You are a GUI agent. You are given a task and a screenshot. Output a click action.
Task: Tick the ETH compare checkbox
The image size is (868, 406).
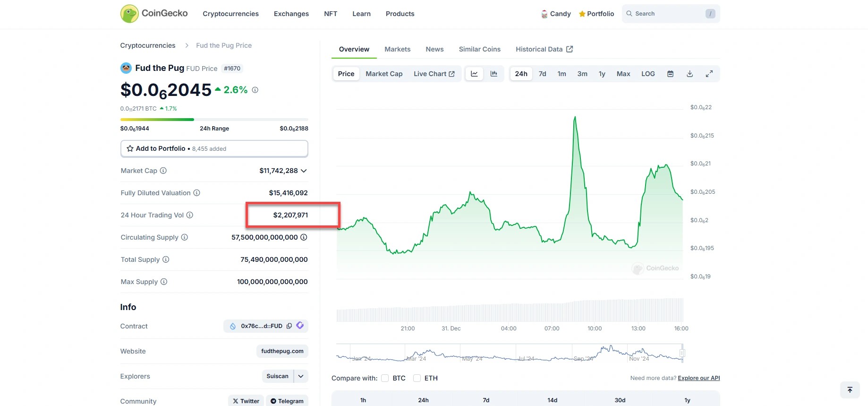point(417,378)
